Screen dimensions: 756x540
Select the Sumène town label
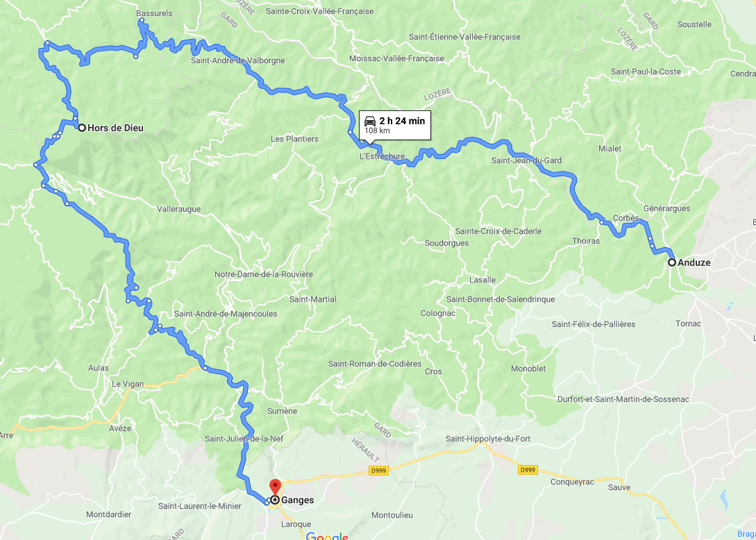click(x=282, y=412)
